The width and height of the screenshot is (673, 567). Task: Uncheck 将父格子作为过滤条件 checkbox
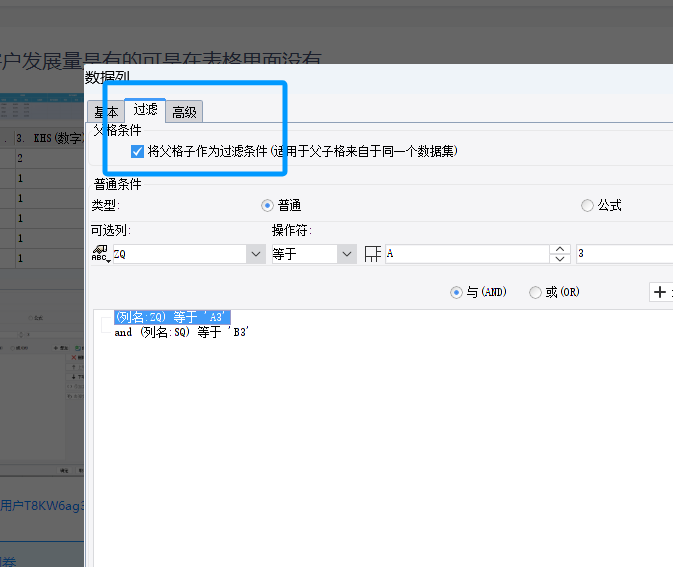tap(137, 152)
